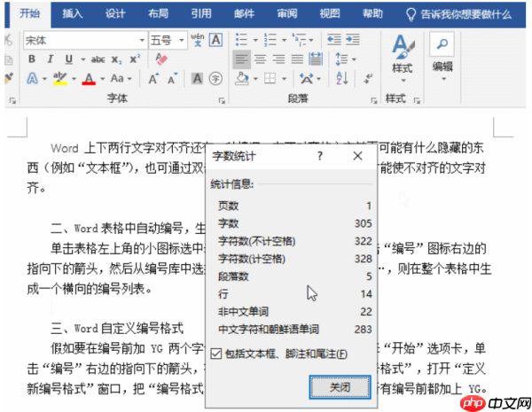This screenshot has height=412, width=532.
Task: Apply text highlight color
Action: tap(60, 78)
